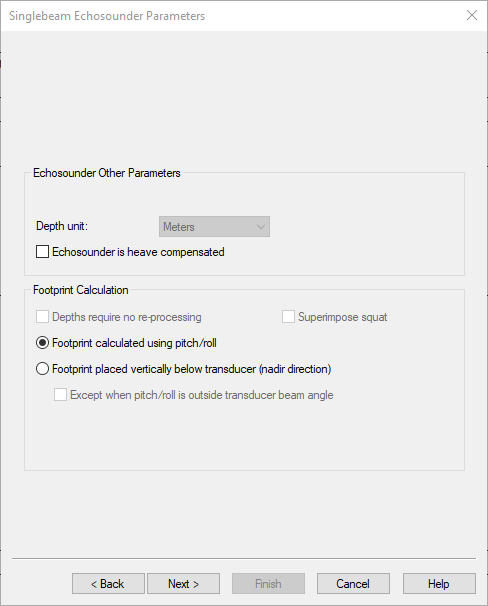Toggle the Superimpose squat checkbox
This screenshot has height=606, width=488.
pyautogui.click(x=288, y=317)
